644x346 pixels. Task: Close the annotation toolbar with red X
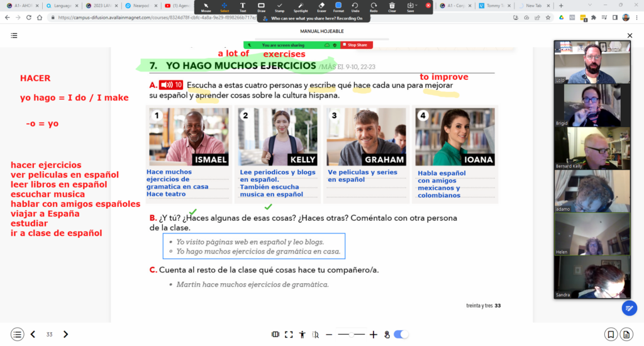point(428,5)
